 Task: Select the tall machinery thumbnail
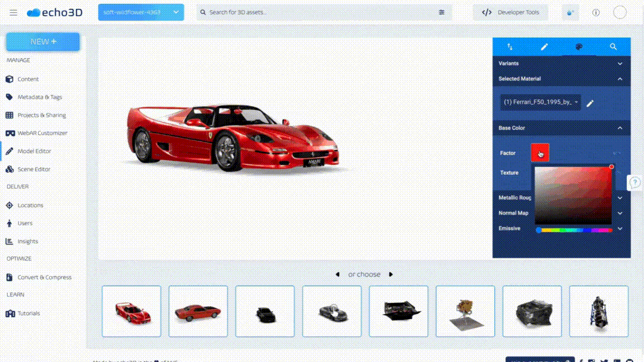(x=599, y=312)
